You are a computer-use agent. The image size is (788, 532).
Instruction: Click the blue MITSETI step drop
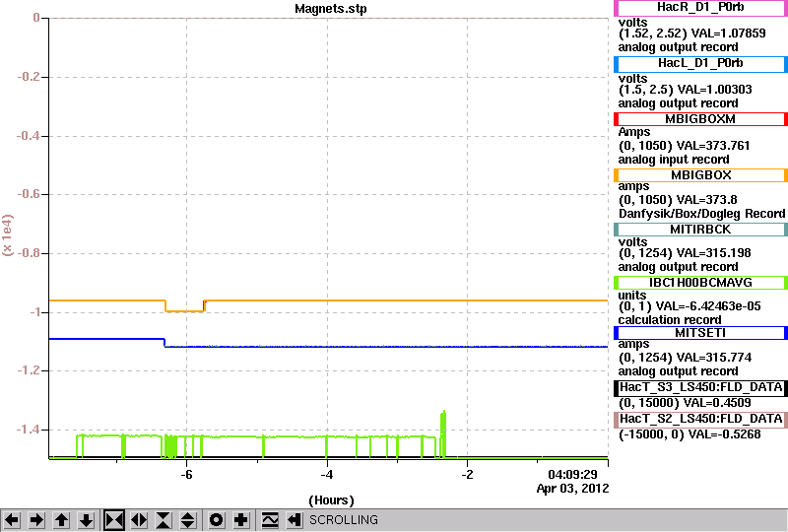164,343
